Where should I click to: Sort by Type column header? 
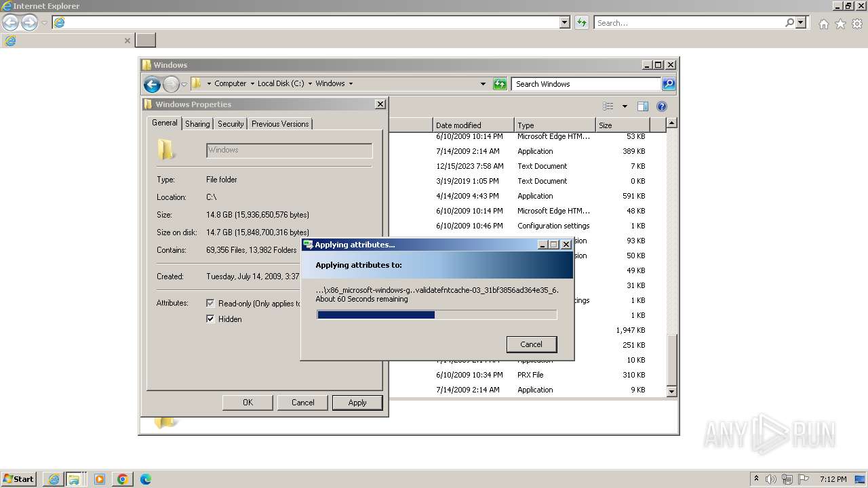coord(555,125)
